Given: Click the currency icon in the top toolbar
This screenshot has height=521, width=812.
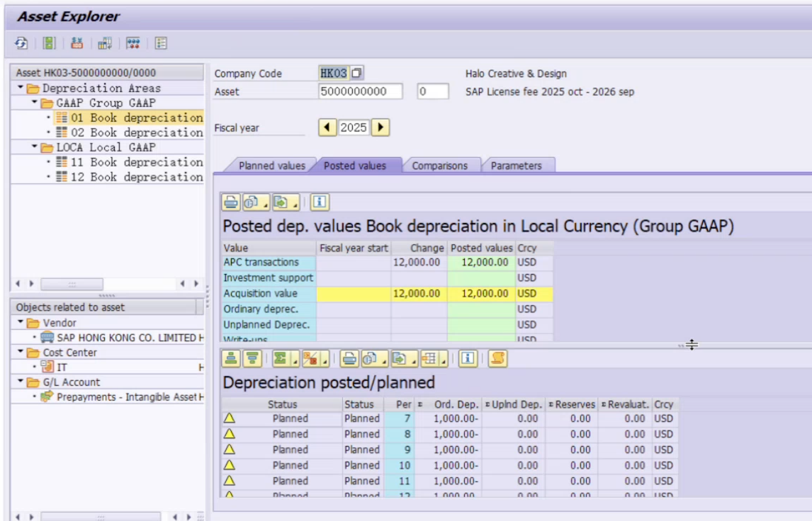Looking at the screenshot, I should [x=77, y=44].
